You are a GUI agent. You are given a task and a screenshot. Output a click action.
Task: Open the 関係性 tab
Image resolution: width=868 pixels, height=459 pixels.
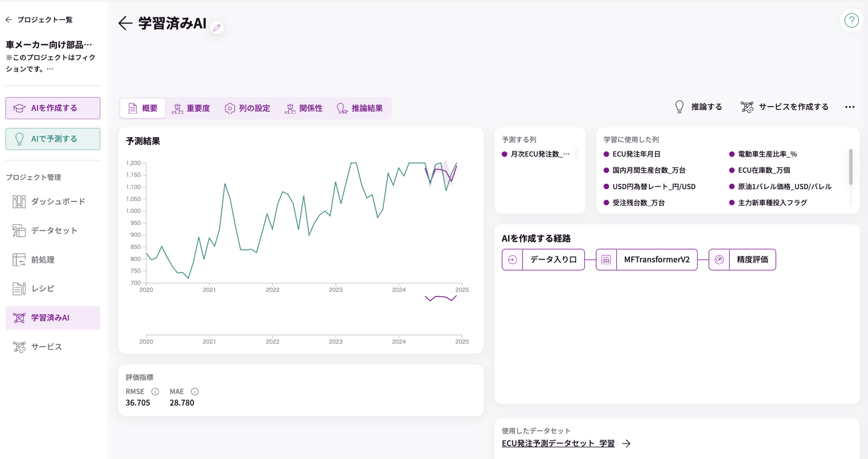pyautogui.click(x=304, y=108)
